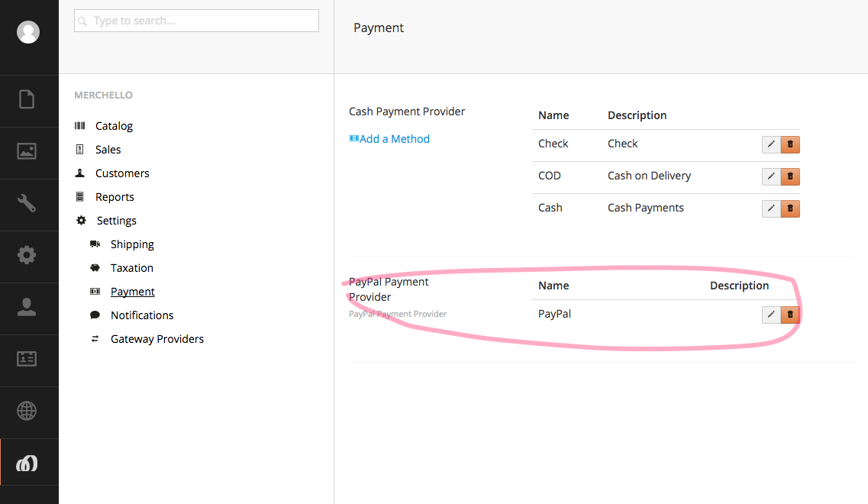Viewport: 868px width, 504px height.
Task: Click the Cash name cell
Action: (550, 208)
